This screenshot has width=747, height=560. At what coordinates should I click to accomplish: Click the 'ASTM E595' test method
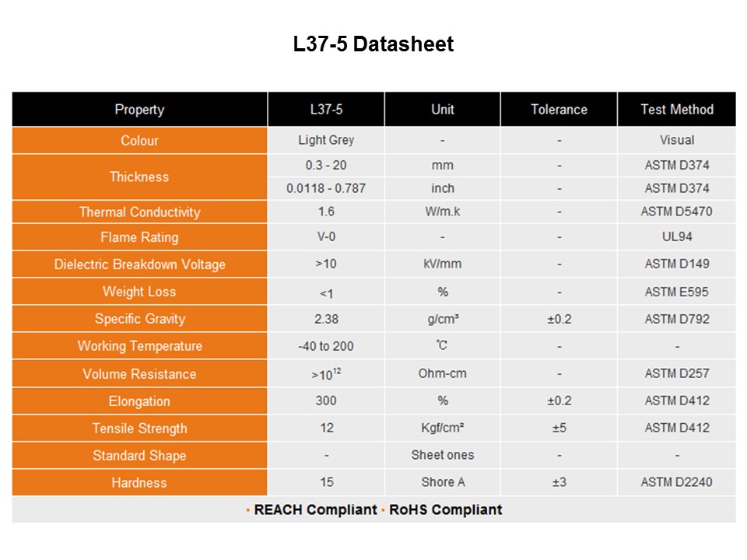677,292
